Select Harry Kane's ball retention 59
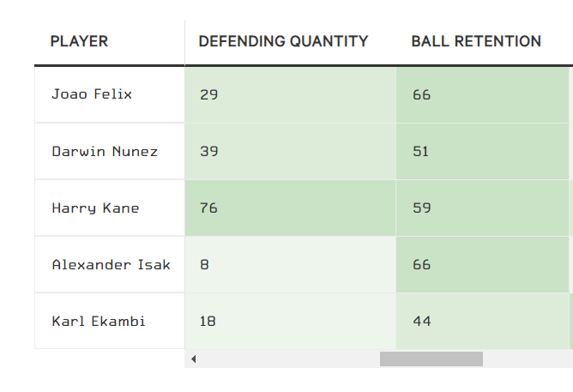Screen dimensions: 573x392 point(421,208)
